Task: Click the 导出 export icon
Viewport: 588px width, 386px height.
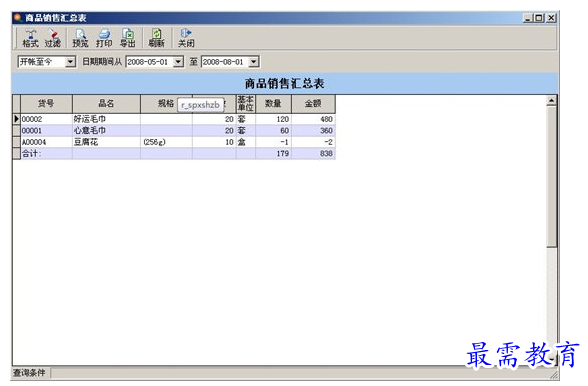Action: coord(128,38)
